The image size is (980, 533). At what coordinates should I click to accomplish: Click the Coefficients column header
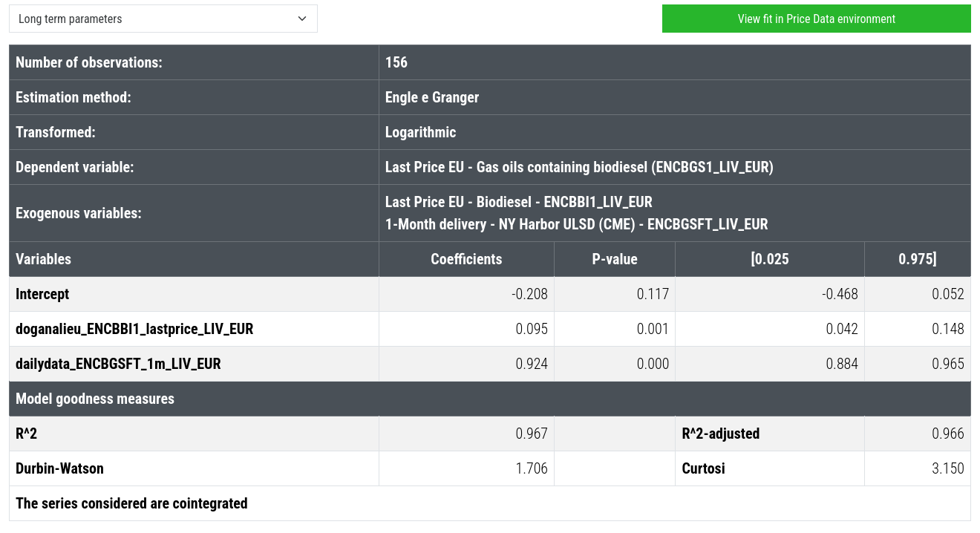click(x=466, y=259)
